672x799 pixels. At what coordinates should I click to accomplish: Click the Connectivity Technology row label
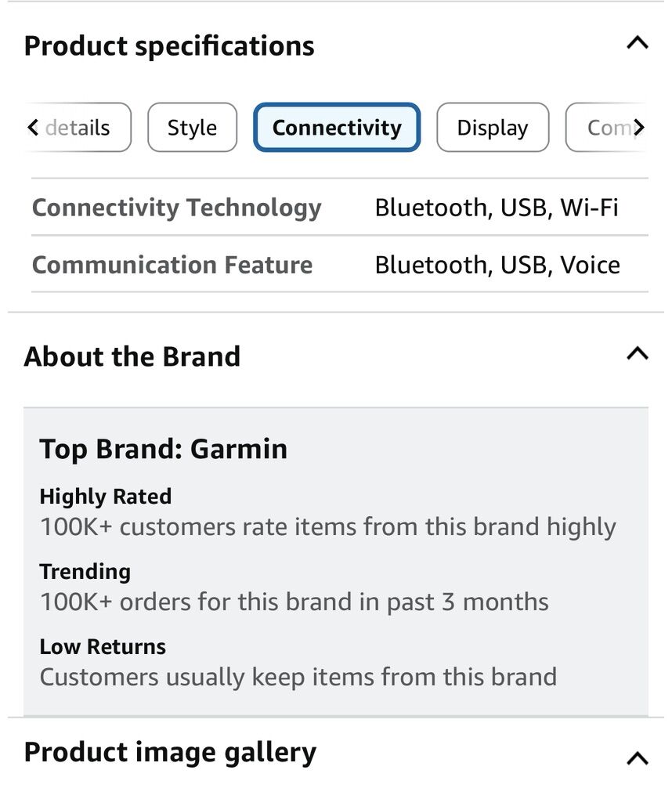pyautogui.click(x=177, y=208)
